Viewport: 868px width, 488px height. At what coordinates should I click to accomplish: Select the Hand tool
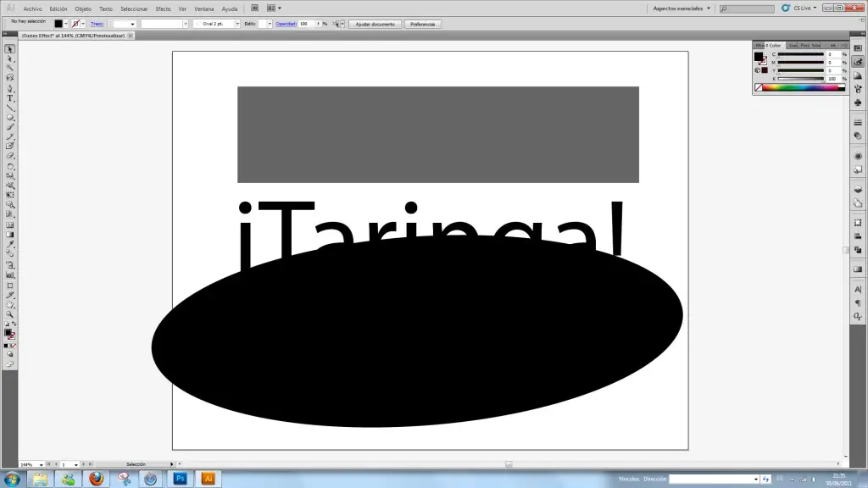10,305
